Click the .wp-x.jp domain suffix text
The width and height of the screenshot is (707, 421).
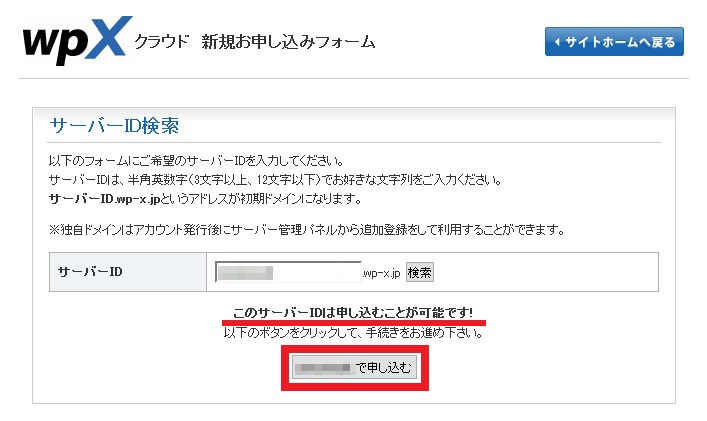381,273
